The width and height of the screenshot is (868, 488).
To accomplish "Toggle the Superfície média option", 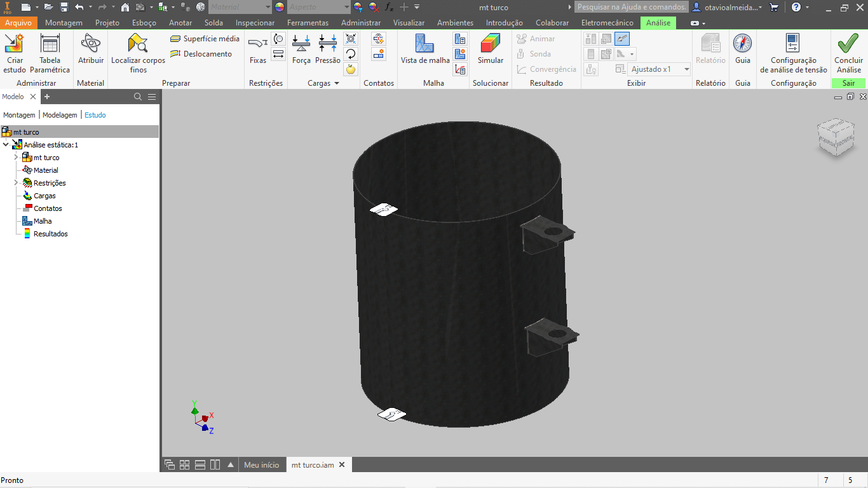I will [203, 38].
